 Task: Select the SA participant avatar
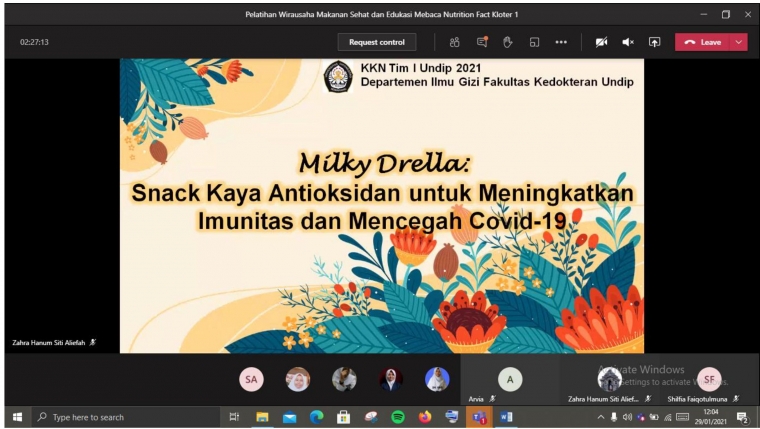251,379
